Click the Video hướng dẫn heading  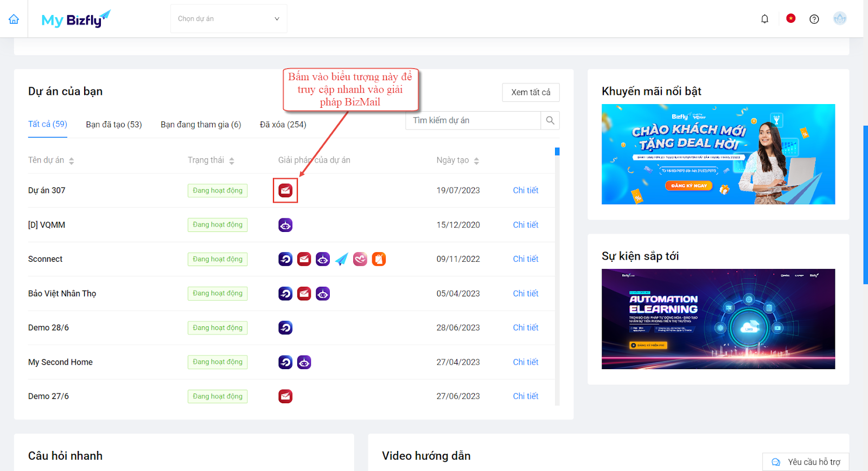426,456
